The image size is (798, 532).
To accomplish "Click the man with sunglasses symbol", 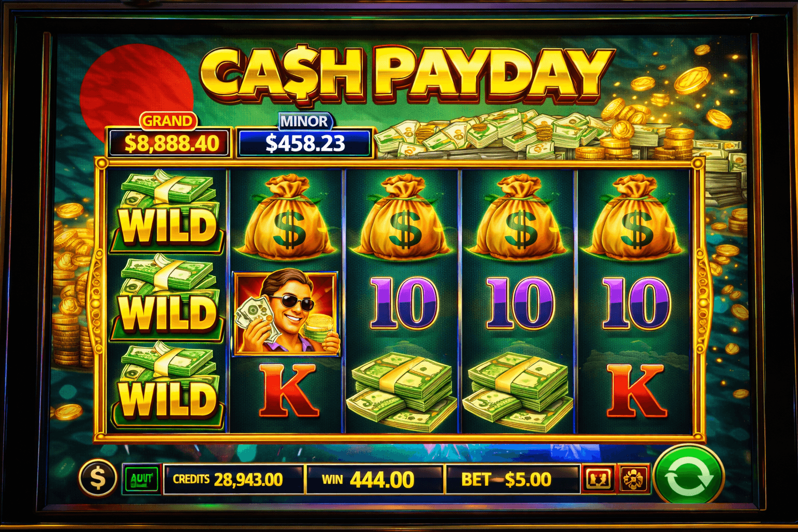I will [x=286, y=313].
